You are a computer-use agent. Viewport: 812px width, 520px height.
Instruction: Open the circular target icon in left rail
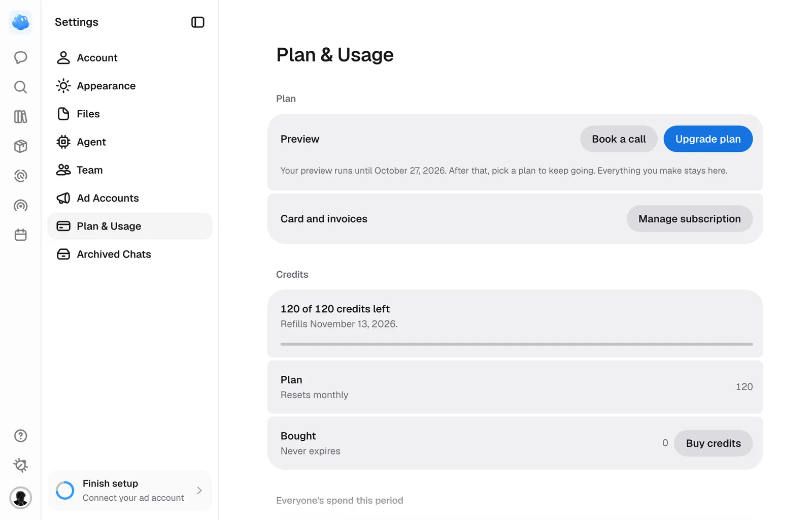pos(21,176)
